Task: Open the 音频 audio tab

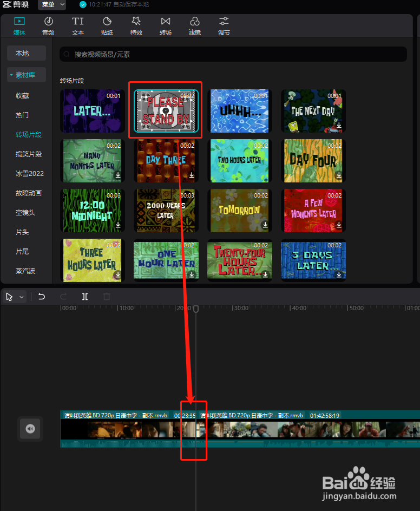Action: (x=48, y=27)
